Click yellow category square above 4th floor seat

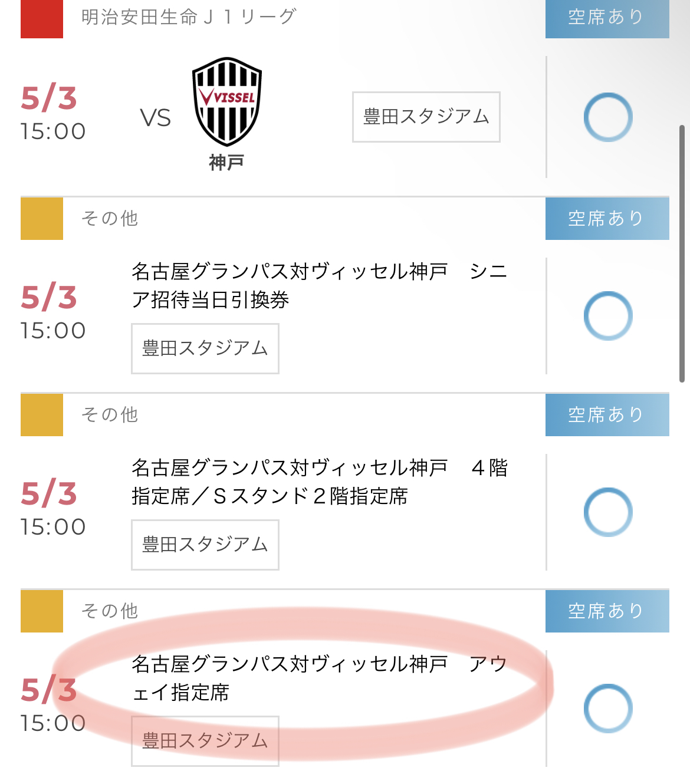click(42, 415)
